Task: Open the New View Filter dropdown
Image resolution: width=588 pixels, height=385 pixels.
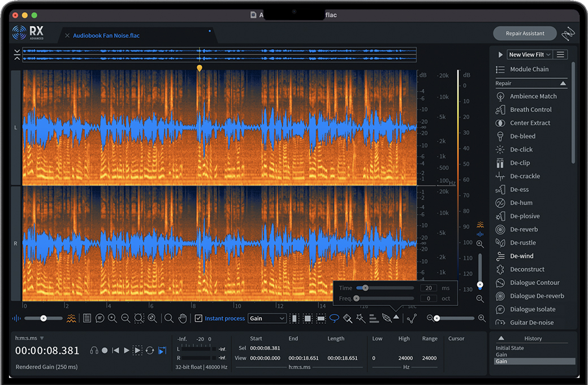Action: (530, 55)
